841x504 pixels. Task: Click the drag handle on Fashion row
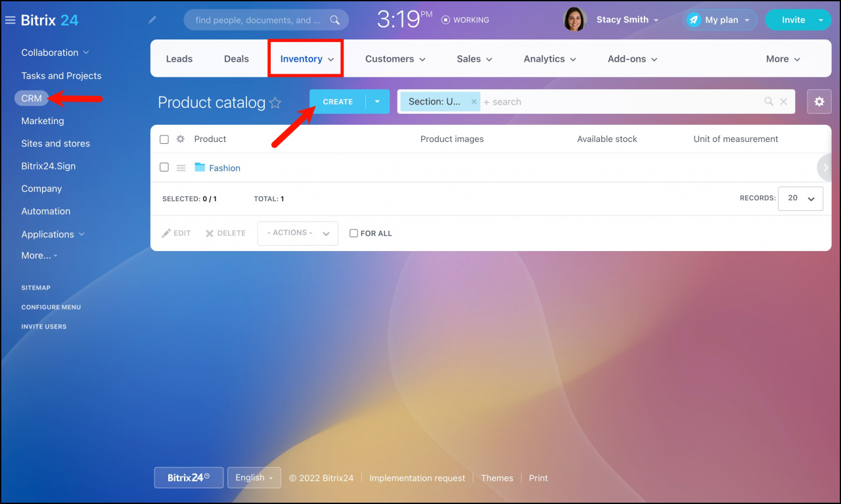click(x=181, y=168)
